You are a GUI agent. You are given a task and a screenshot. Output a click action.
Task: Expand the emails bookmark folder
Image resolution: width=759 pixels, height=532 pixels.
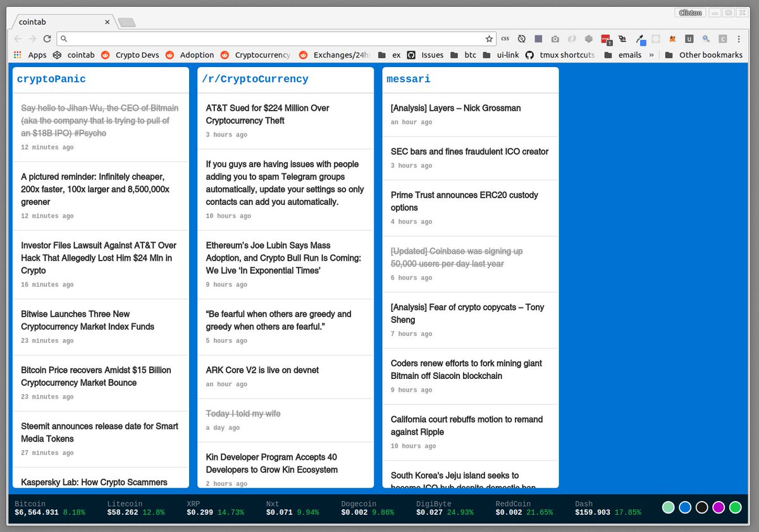623,55
